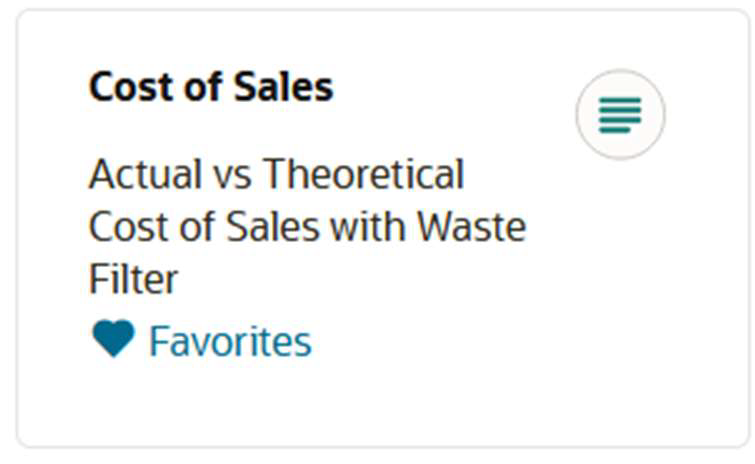755x464 pixels.
Task: Click the Favorites link
Action: tap(230, 342)
